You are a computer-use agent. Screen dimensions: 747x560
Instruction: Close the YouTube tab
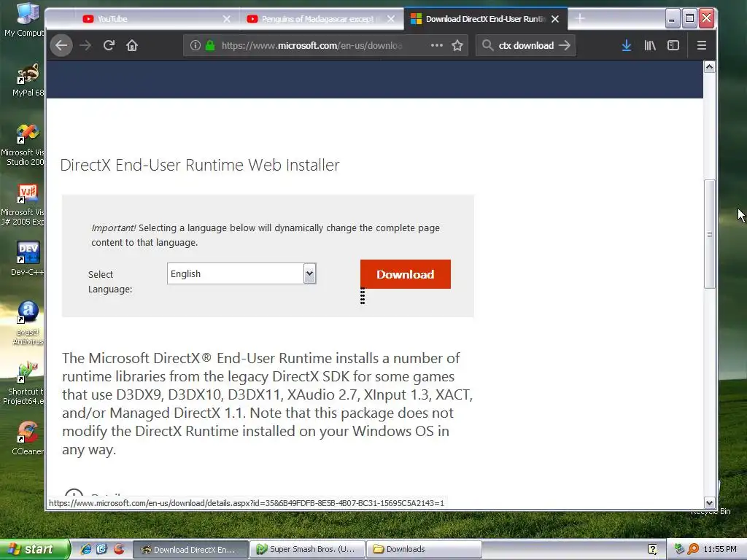click(x=226, y=19)
